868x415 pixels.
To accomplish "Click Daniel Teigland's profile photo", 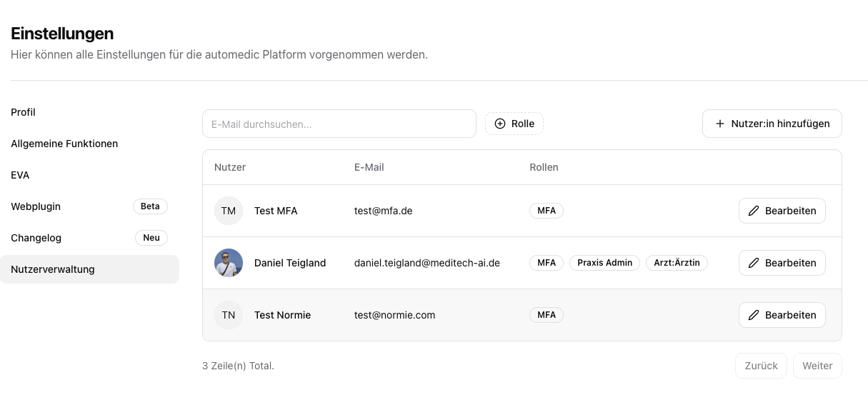I will coord(229,263).
